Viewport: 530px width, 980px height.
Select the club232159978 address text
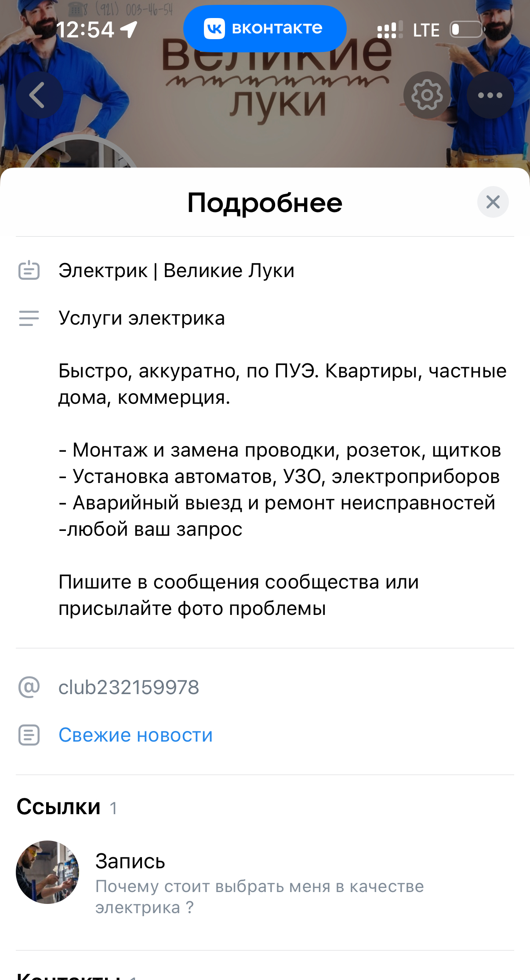(129, 687)
